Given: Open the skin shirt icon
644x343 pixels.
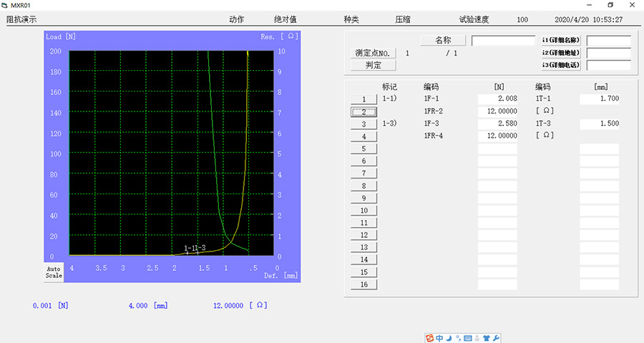Looking at the screenshot, I should click(x=487, y=338).
